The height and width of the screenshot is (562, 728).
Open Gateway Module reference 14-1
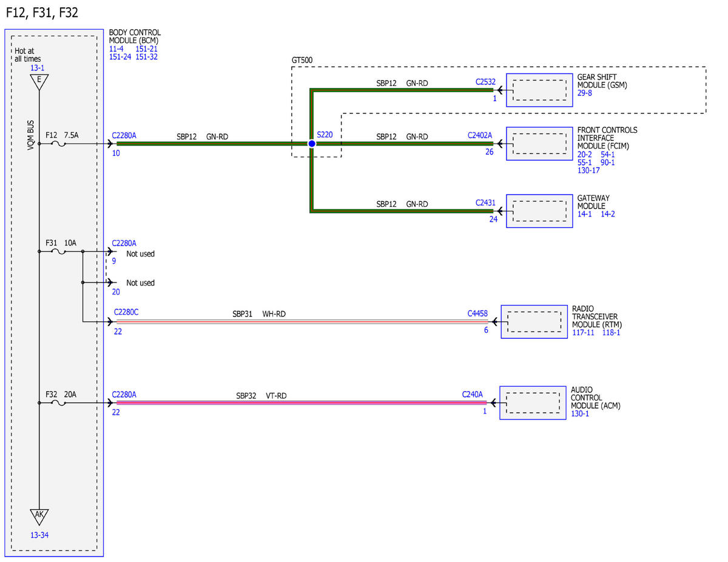(585, 214)
